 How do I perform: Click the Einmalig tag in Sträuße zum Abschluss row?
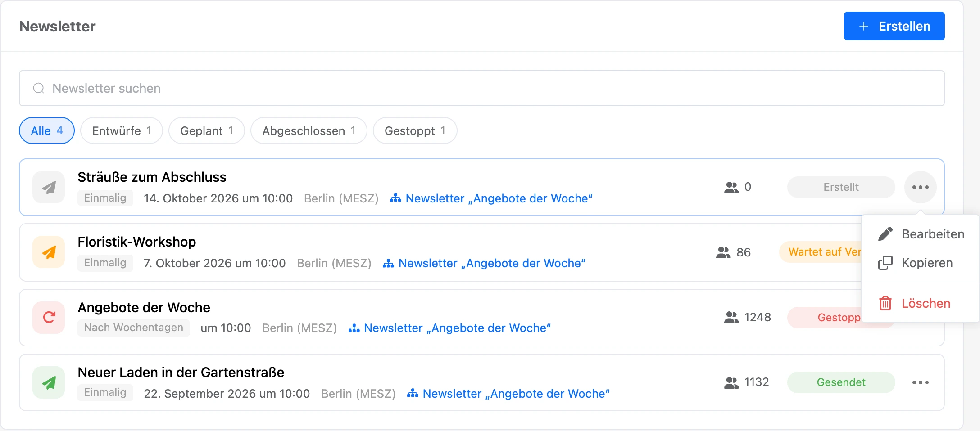(105, 198)
